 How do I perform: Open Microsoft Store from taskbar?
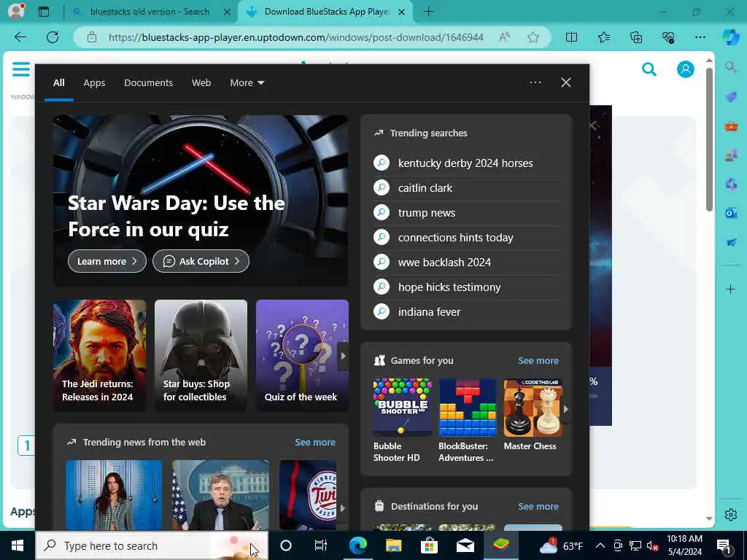(x=429, y=545)
